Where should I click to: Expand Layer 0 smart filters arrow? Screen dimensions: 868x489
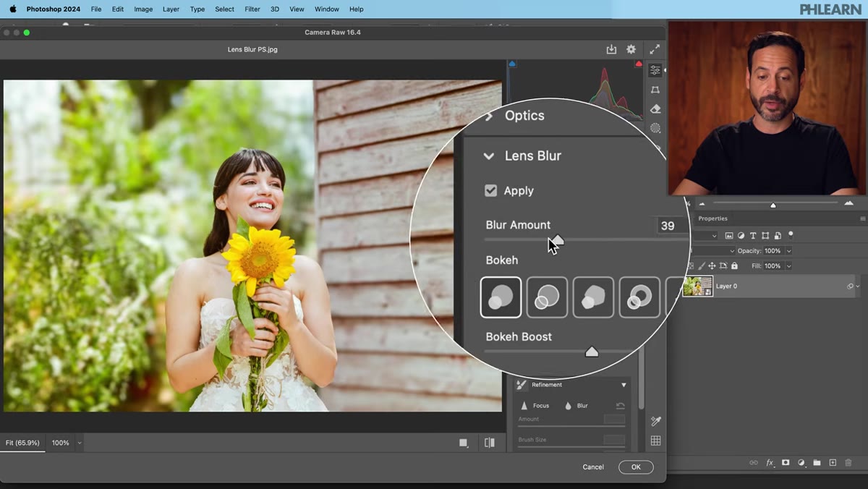[858, 286]
